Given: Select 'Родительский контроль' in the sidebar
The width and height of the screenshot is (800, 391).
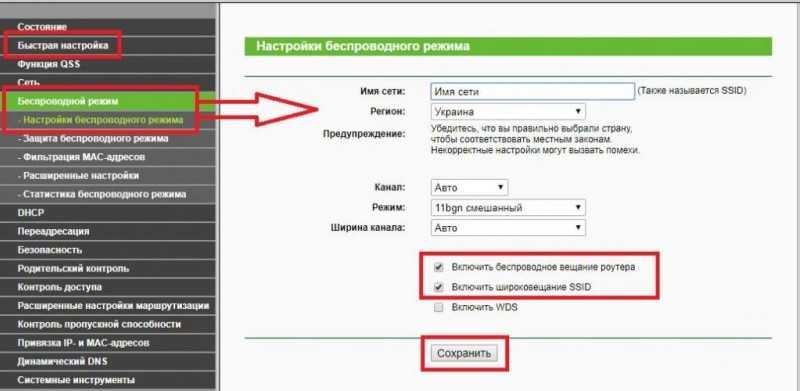Looking at the screenshot, I should click(x=73, y=268).
